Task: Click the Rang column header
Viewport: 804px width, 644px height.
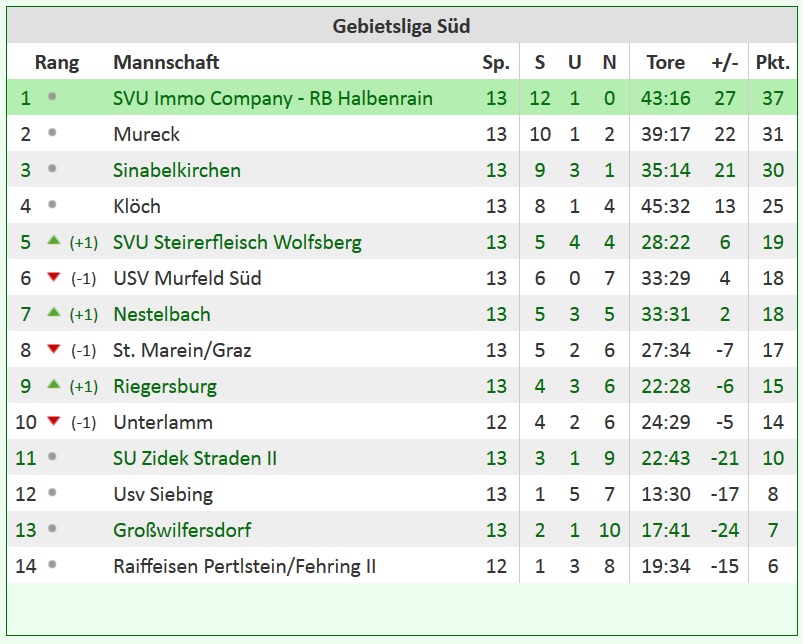Action: [57, 63]
